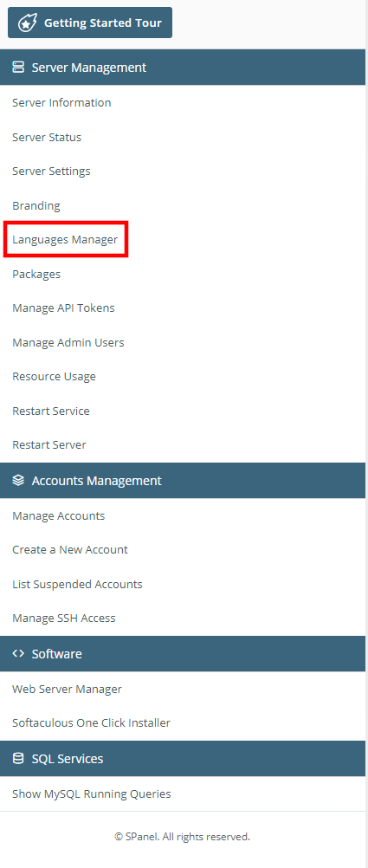This screenshot has height=868, width=368.
Task: Show List Suspended Accounts
Action: pos(77,584)
